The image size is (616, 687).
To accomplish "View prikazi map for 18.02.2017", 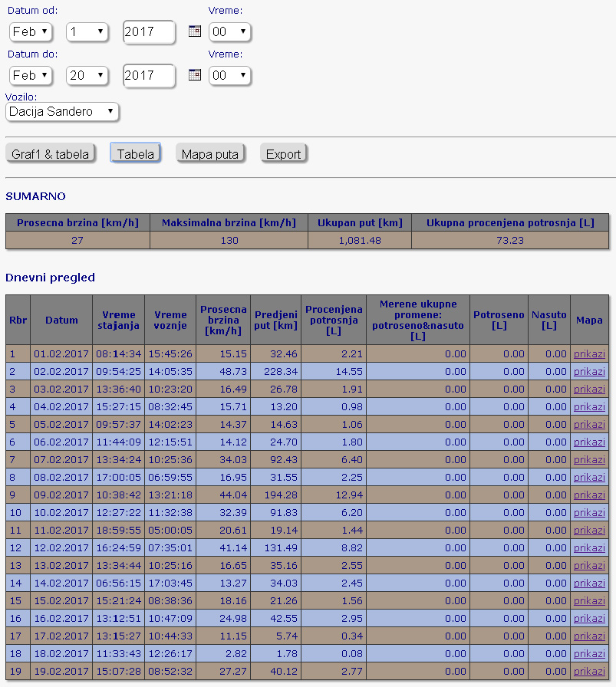I will [589, 653].
